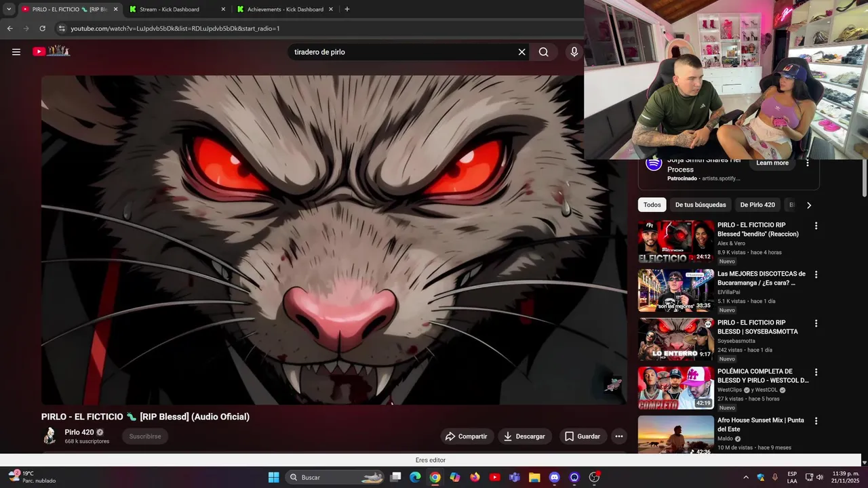Screen dimensions: 868x488
Task: Grab the page vertical scrollbar
Action: click(864, 178)
